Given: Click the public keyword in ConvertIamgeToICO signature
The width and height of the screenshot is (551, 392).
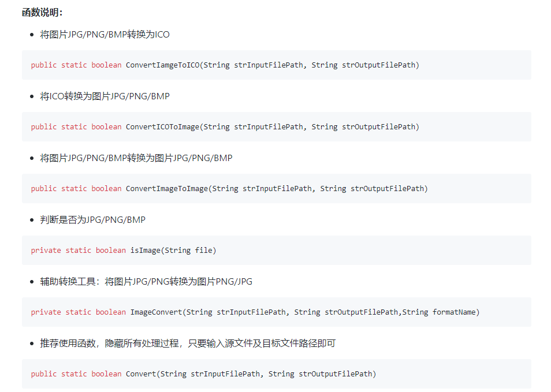Looking at the screenshot, I should pyautogui.click(x=43, y=65).
